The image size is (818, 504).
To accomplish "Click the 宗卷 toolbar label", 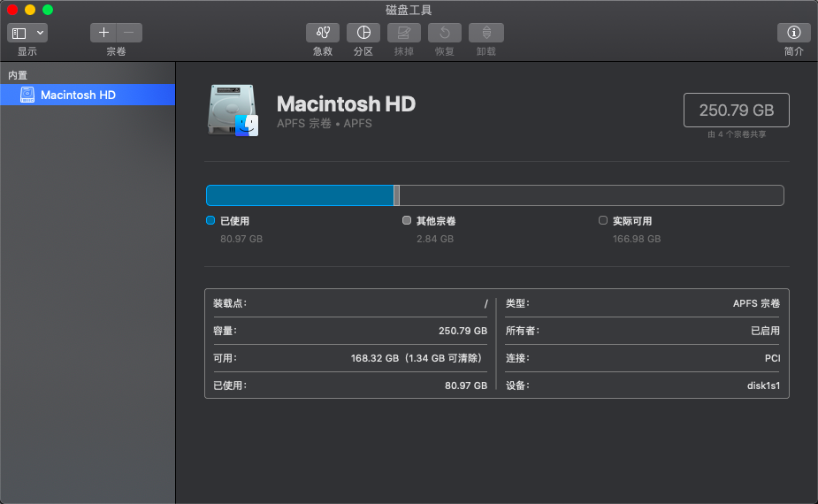I will [x=116, y=51].
